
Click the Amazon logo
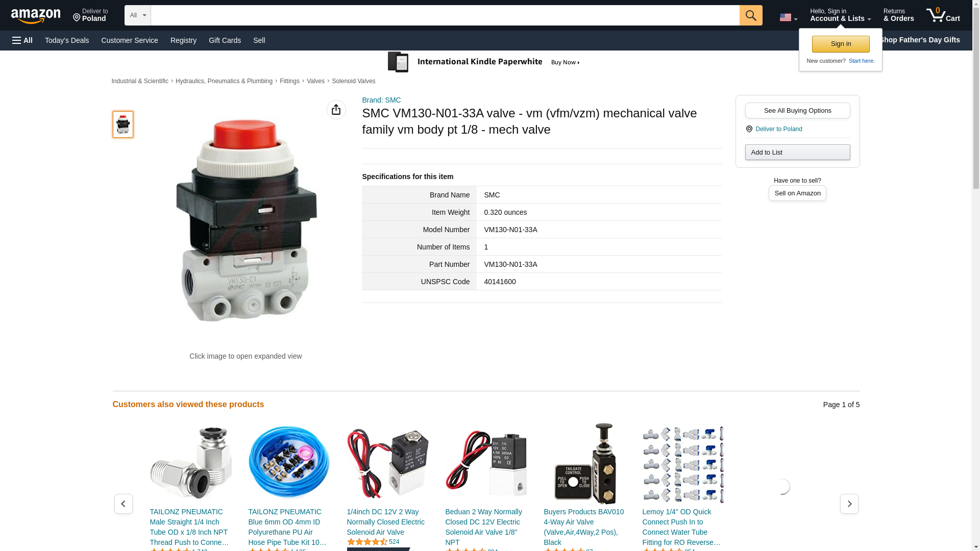coord(36,16)
